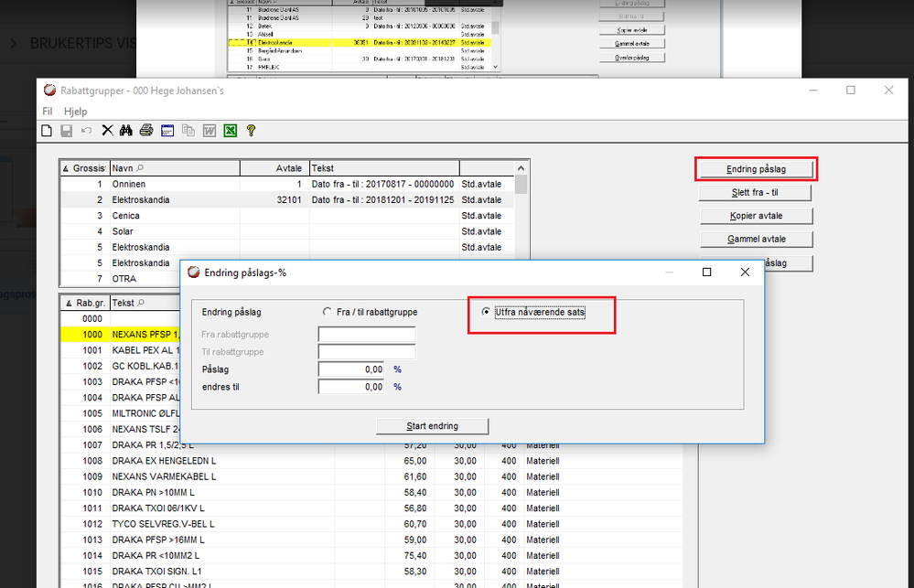Click the Save floppy disk icon
The width and height of the screenshot is (914, 588).
67,131
